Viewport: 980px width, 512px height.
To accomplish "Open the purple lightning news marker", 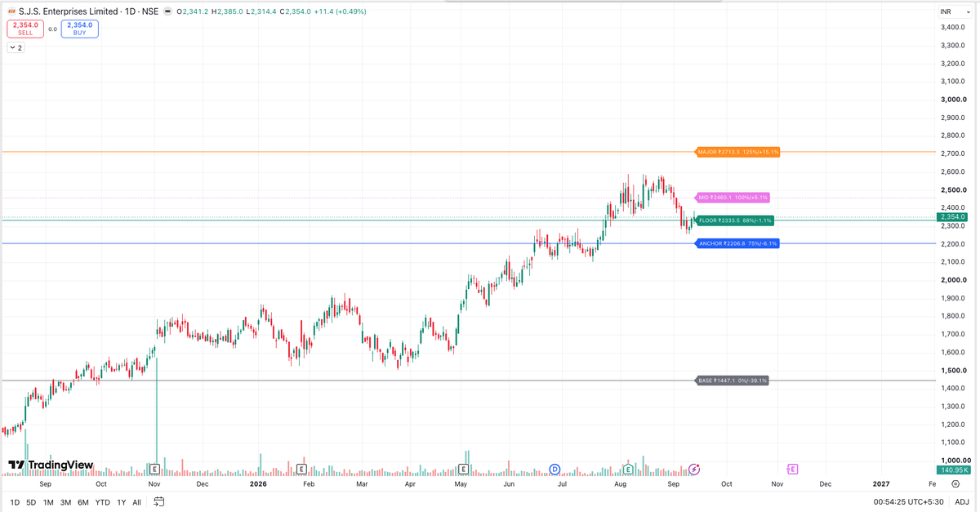I will (x=694, y=469).
